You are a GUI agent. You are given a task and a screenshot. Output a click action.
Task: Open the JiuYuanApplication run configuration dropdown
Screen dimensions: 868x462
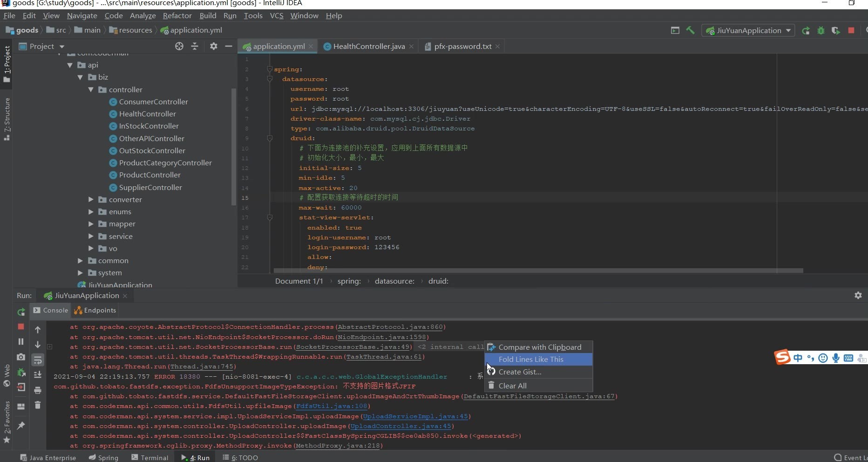(748, 31)
